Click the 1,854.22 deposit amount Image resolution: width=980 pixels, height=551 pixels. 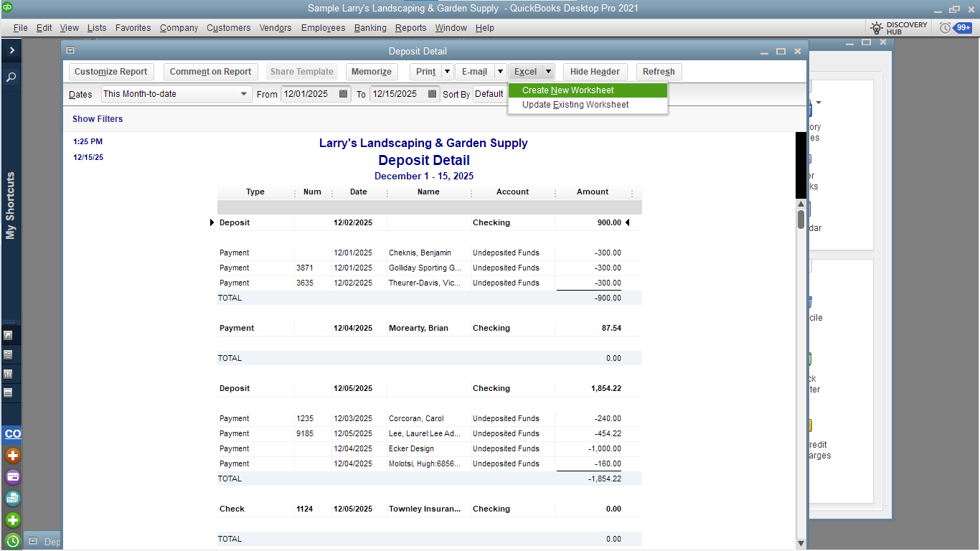(606, 388)
